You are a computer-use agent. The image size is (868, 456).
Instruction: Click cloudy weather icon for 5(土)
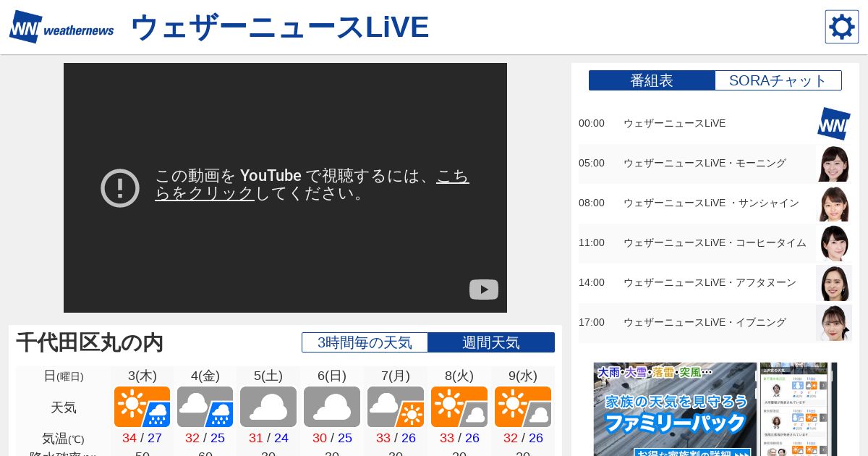tap(268, 407)
